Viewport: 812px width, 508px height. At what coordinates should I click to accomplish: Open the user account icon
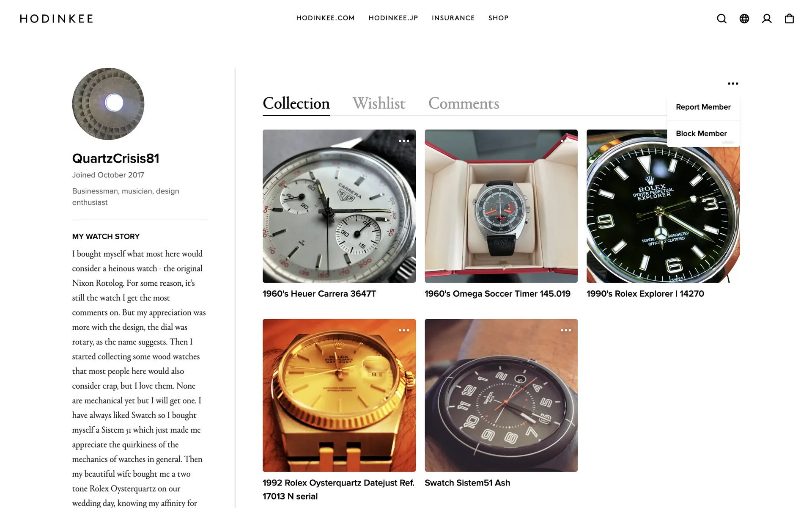(767, 19)
